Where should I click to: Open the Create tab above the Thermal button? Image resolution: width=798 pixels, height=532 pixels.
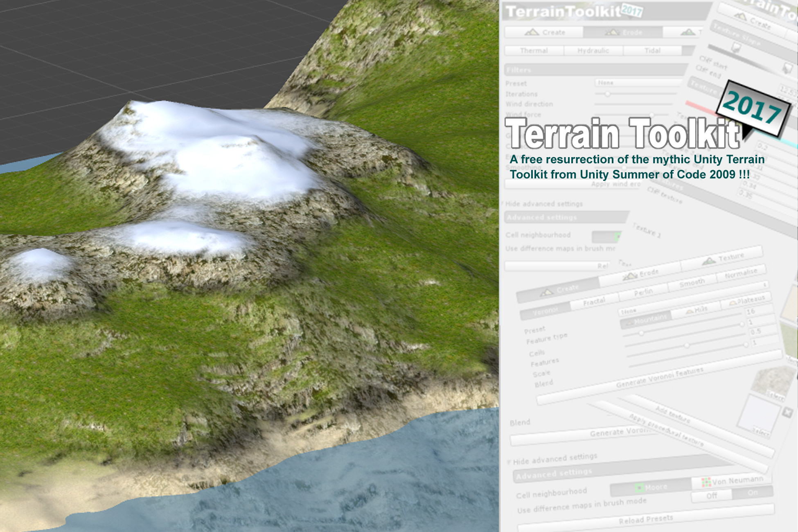coord(544,32)
